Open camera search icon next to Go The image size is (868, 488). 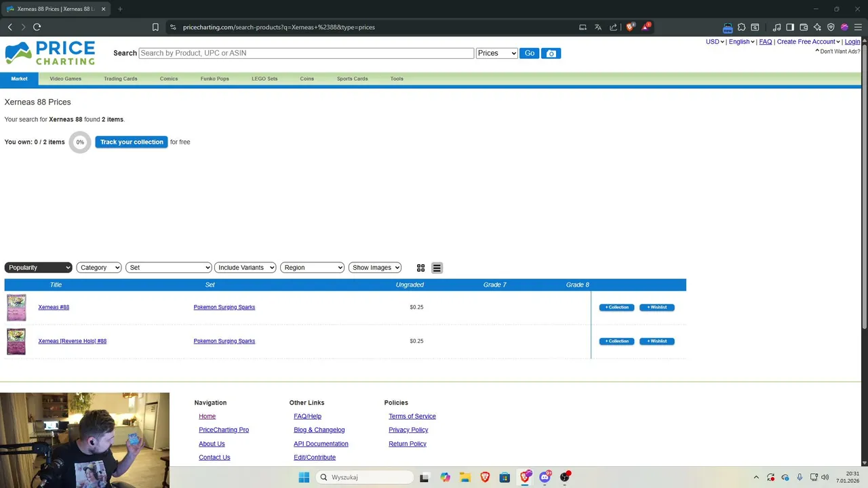coord(551,54)
